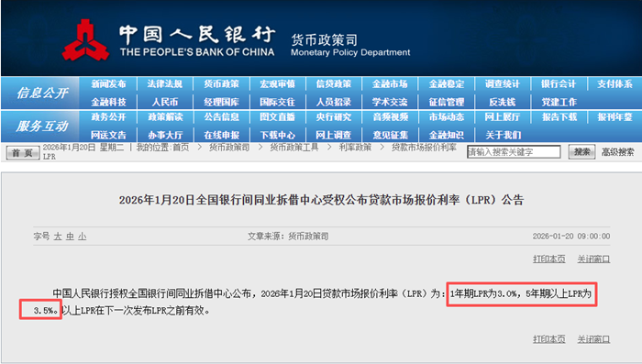This screenshot has width=642, height=364.
Task: Click the 文章来源: 货币政策司 text
Action: (x=288, y=237)
